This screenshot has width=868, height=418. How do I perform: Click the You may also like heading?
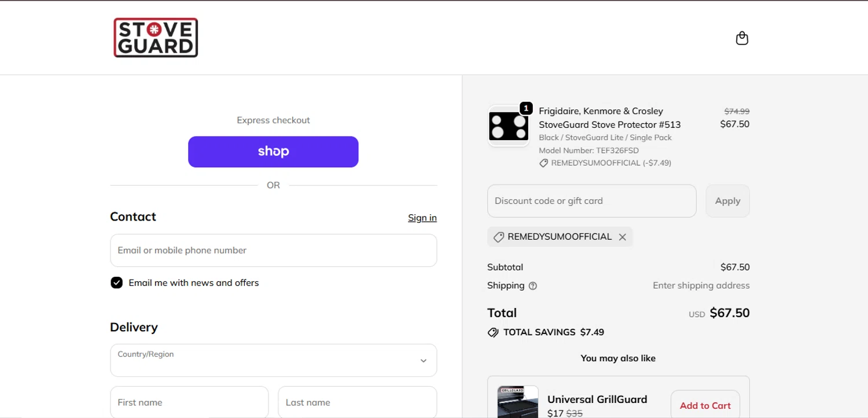click(618, 358)
